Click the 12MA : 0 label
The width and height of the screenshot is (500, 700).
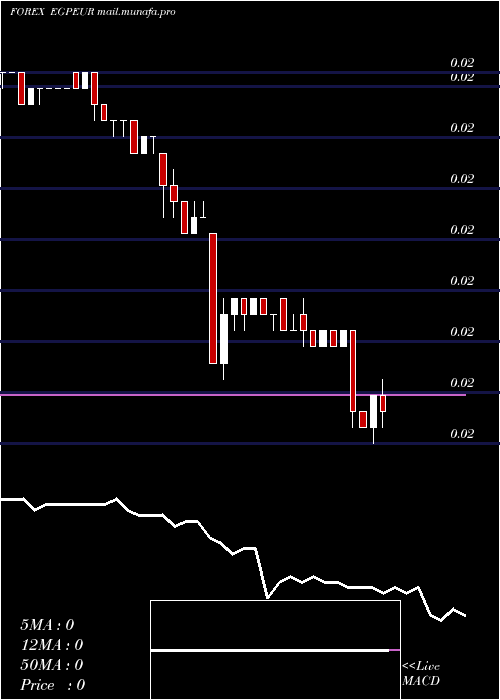point(52,645)
